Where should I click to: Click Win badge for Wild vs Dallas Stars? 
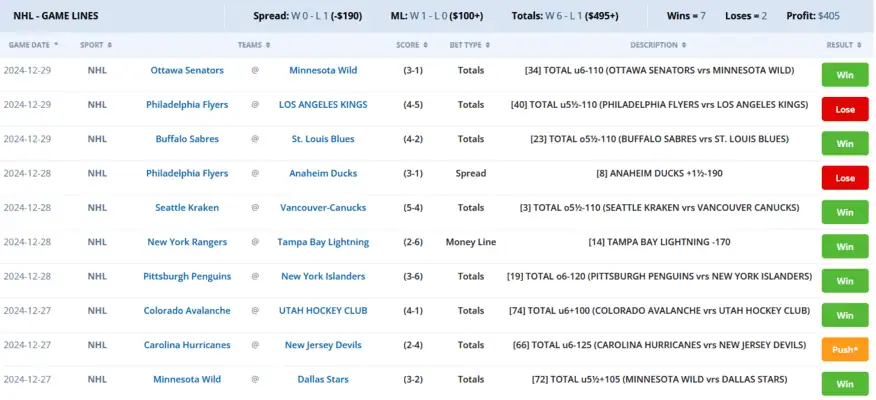click(x=845, y=384)
